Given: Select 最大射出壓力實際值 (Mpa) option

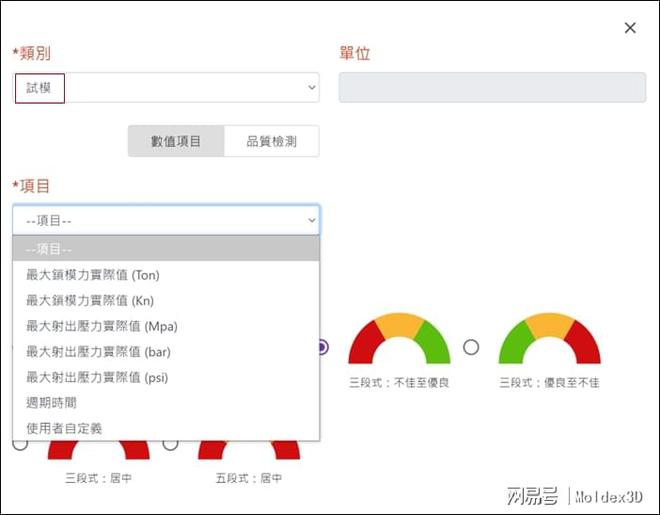Looking at the screenshot, I should pos(166,326).
